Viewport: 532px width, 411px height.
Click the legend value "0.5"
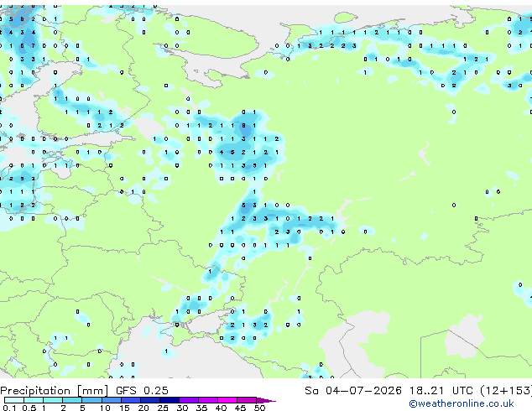coord(29,408)
